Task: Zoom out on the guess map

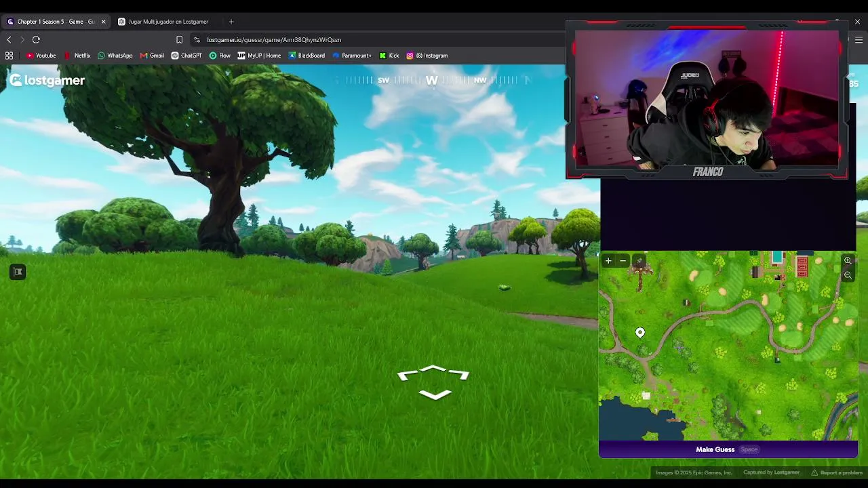Action: (x=848, y=275)
